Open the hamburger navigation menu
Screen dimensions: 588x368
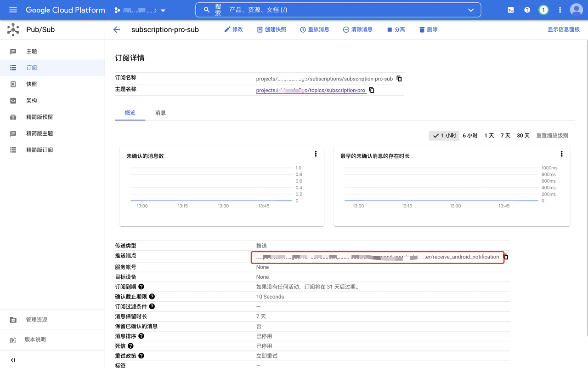point(13,10)
